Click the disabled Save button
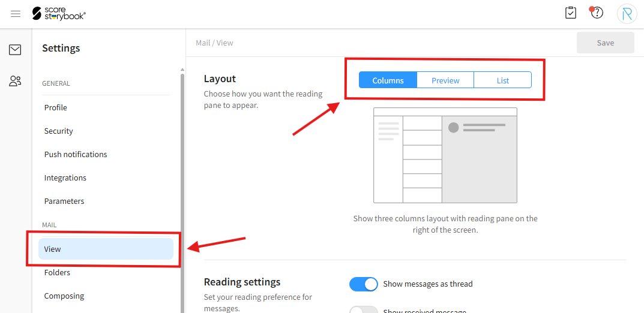 [606, 43]
